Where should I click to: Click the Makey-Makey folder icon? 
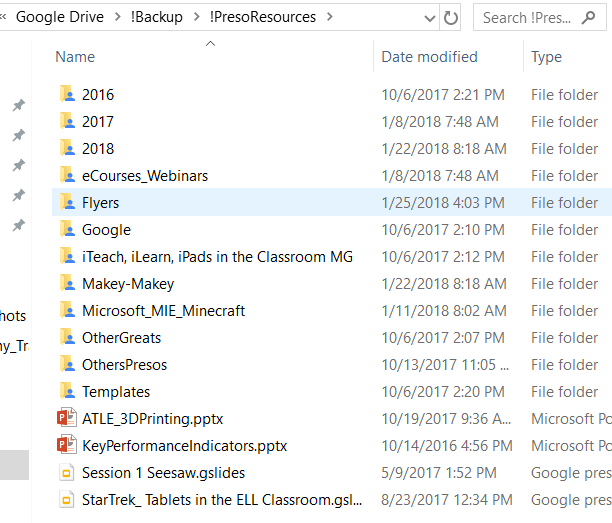pyautogui.click(x=68, y=283)
